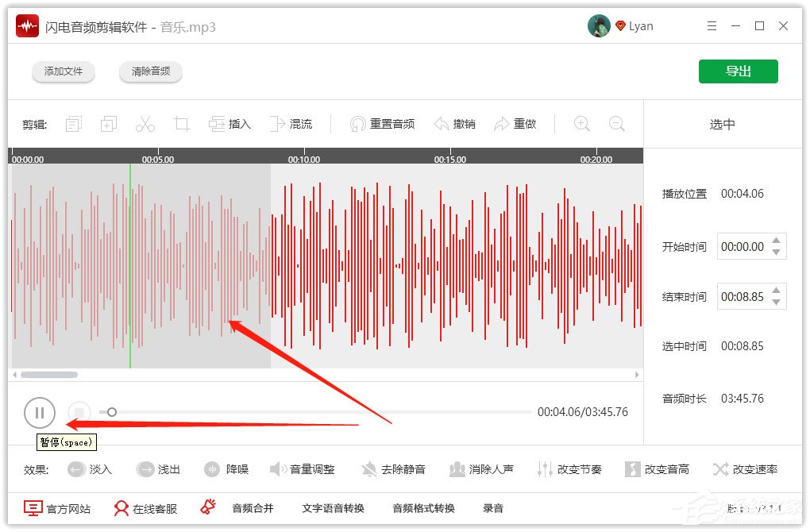Screen dimensions: 810x532
Task: Switch to the 选中 selection panel
Action: [721, 123]
